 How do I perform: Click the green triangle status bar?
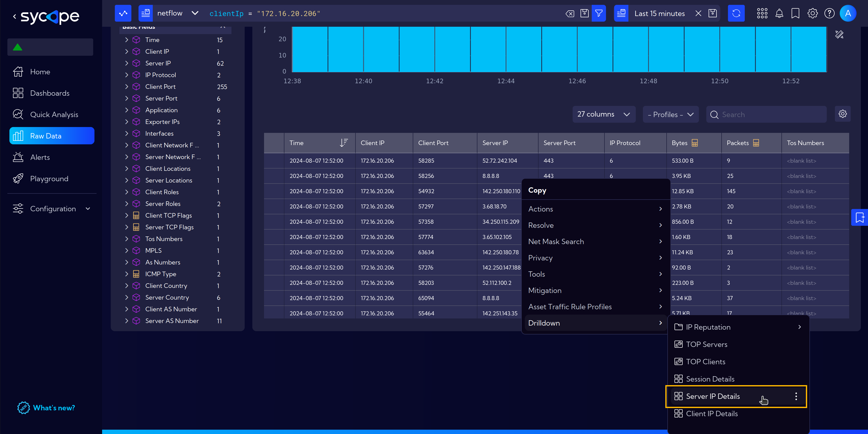50,47
